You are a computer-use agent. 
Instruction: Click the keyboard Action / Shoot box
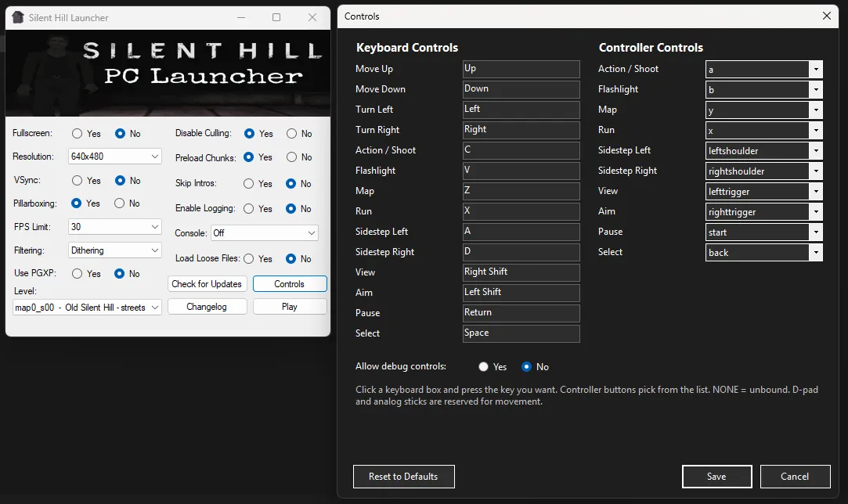[x=521, y=150]
